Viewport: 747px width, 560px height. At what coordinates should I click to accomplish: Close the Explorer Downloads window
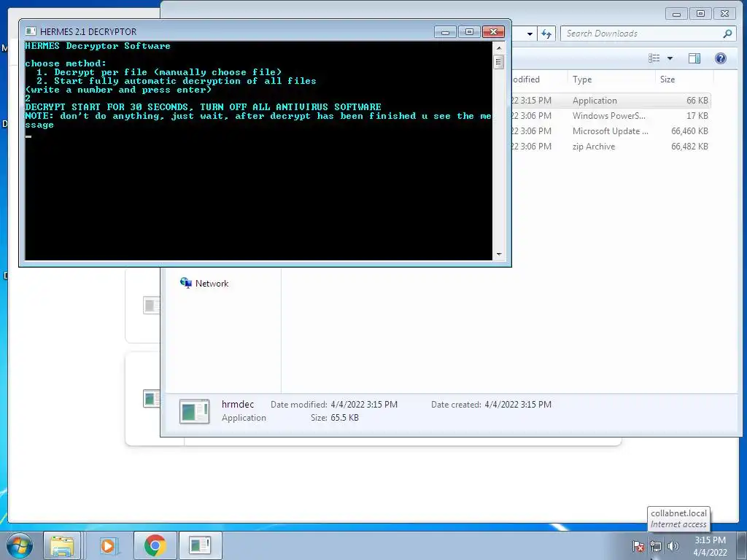724,14
